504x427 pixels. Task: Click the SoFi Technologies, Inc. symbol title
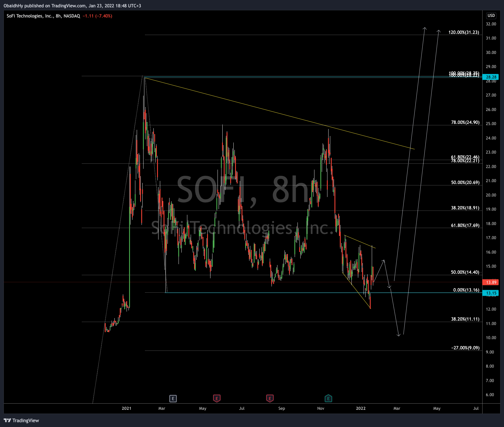click(x=43, y=16)
